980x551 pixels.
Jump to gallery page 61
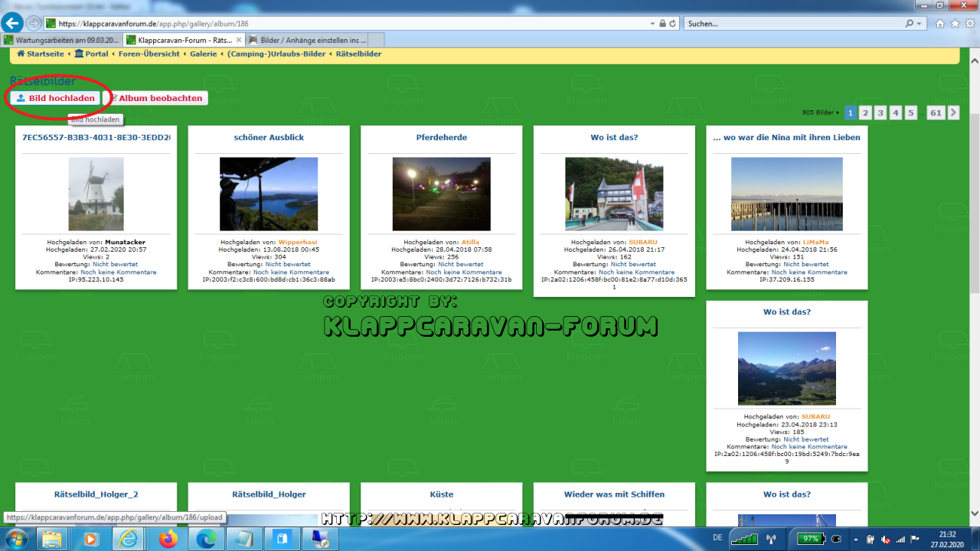tap(935, 112)
